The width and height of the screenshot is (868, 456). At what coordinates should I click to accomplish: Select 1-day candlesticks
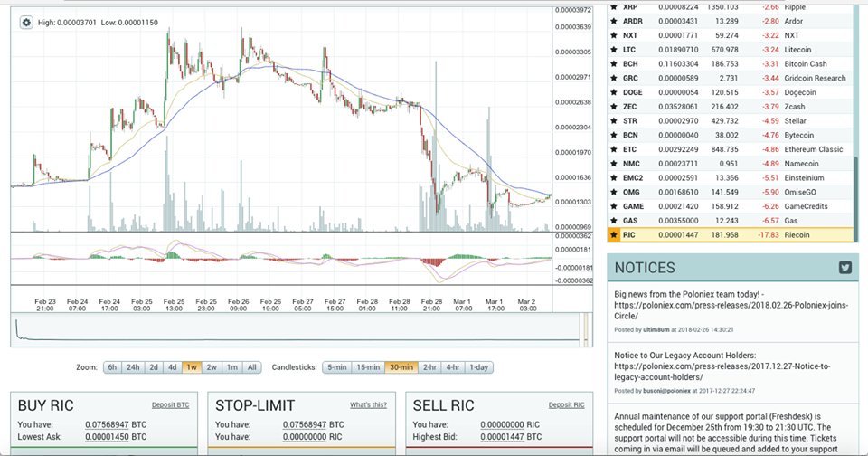pyautogui.click(x=479, y=367)
